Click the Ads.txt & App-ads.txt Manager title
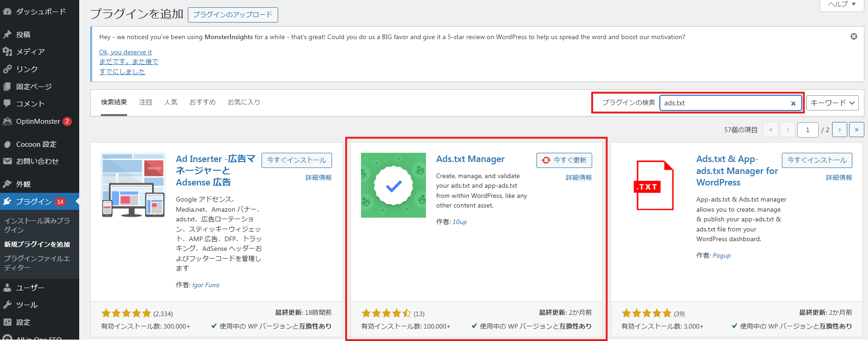 [x=737, y=171]
